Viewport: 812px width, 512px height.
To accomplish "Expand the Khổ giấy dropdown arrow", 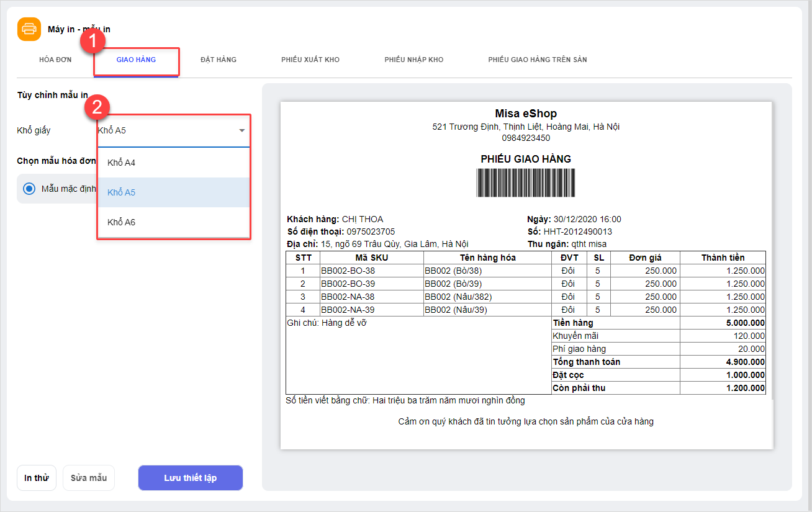I will [x=241, y=131].
